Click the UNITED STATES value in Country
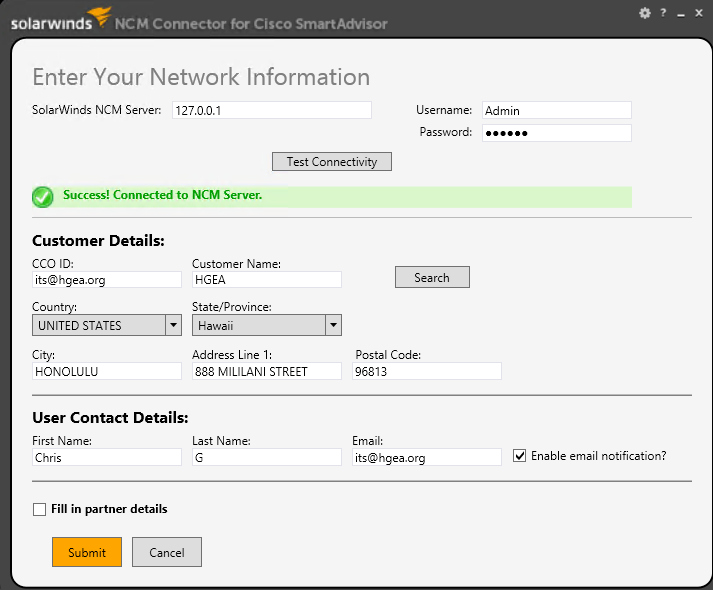The image size is (713, 590). pos(80,325)
